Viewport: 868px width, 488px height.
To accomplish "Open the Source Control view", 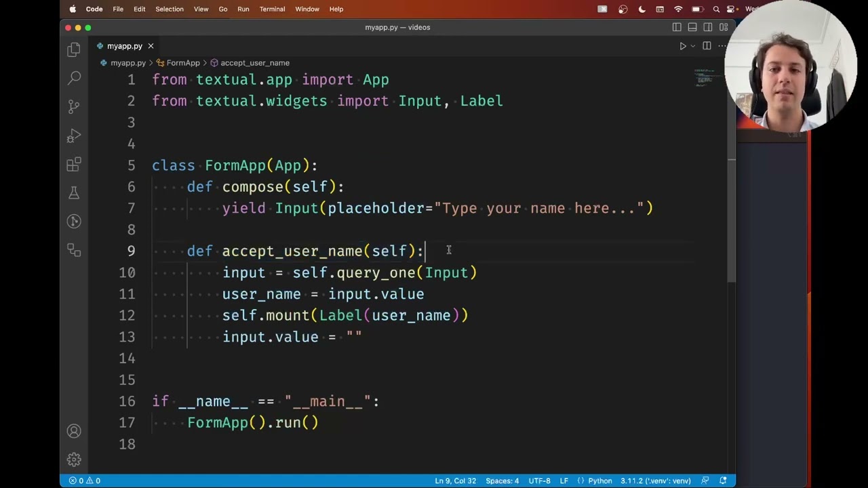I will click(74, 107).
